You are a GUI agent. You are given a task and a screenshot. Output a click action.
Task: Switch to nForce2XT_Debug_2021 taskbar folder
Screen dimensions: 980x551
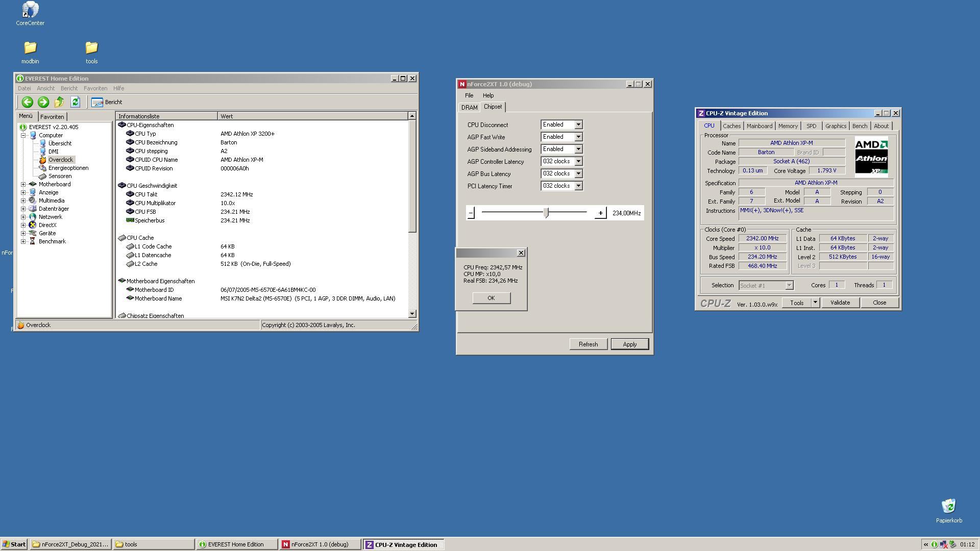70,544
